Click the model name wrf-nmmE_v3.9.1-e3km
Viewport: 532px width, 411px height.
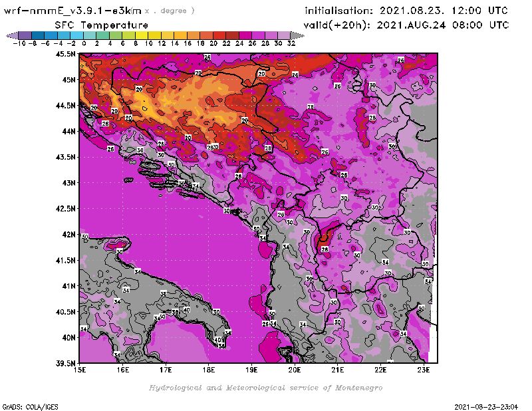pos(72,11)
